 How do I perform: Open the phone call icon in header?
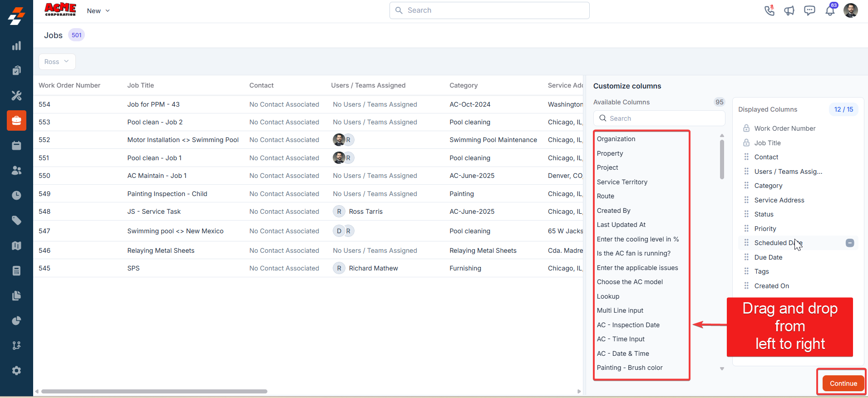tap(769, 10)
